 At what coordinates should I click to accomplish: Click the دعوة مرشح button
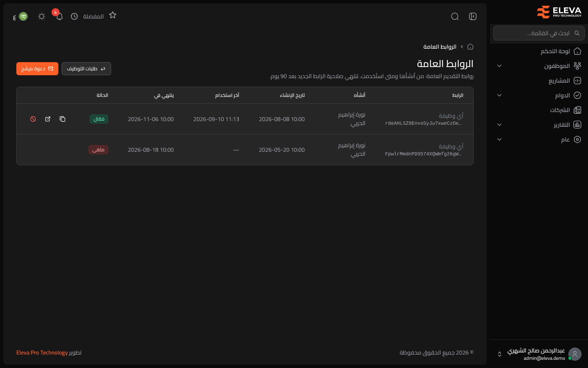(37, 69)
